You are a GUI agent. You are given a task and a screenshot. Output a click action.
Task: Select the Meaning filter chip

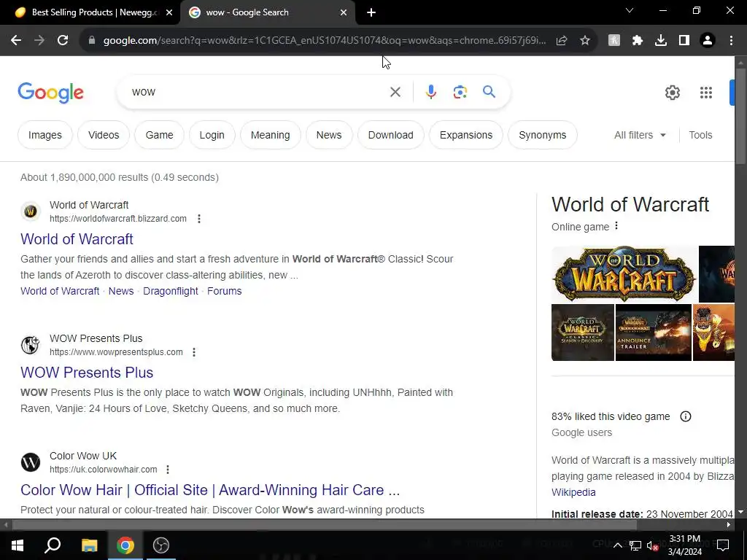point(270,135)
